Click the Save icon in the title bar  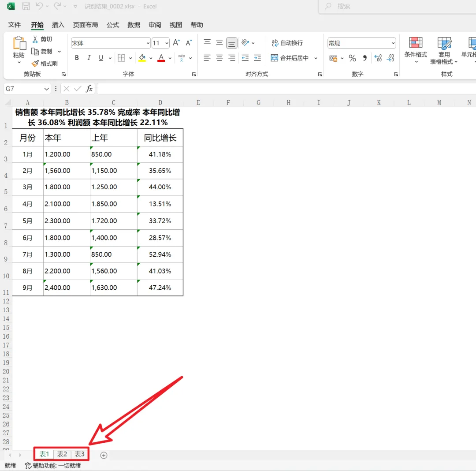coord(26,6)
